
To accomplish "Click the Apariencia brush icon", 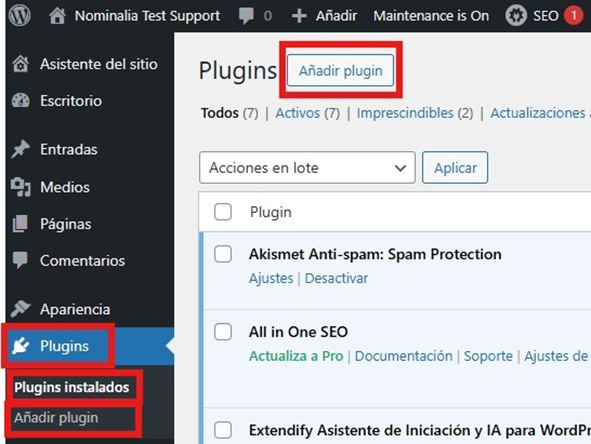I will [20, 309].
